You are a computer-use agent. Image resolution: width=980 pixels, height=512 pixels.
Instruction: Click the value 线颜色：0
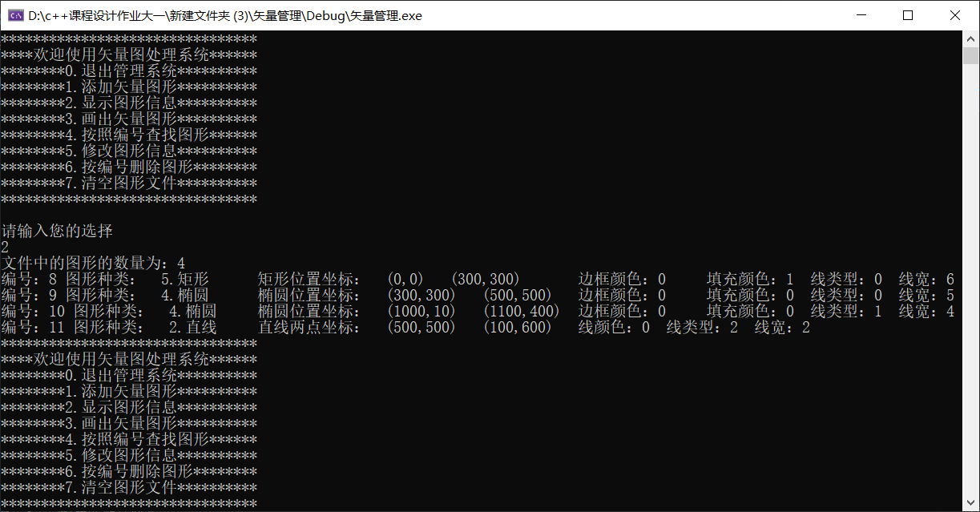(614, 328)
